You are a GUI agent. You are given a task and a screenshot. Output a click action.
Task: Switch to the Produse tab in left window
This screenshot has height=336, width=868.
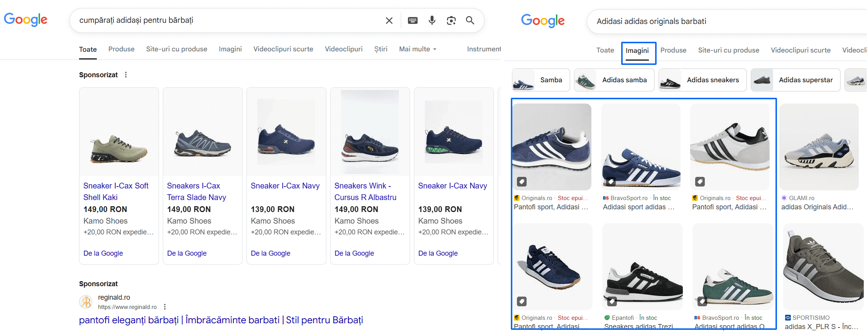coord(121,49)
